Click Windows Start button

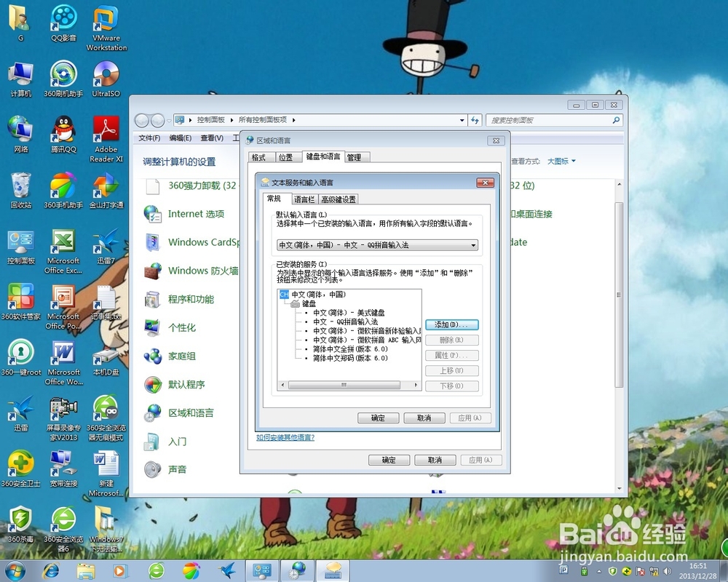tap(15, 570)
